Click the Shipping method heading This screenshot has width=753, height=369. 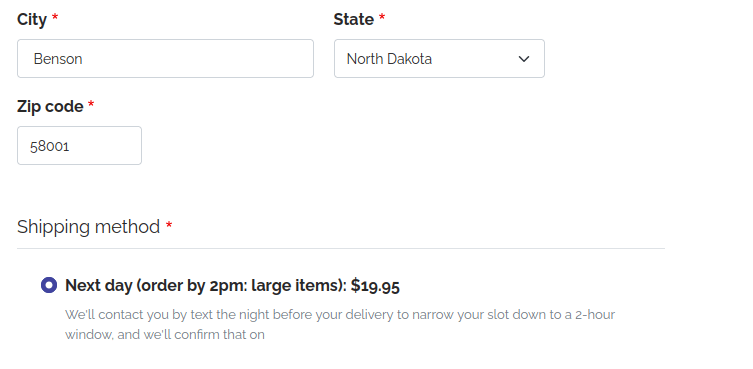(88, 226)
